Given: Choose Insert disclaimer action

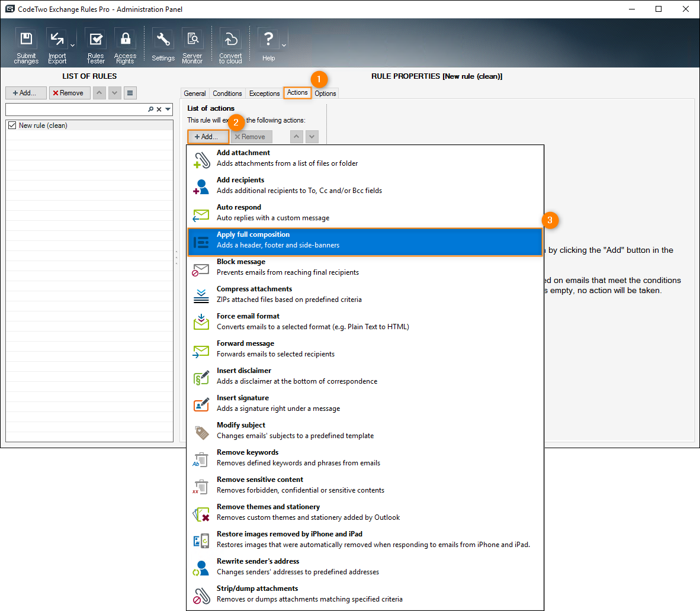Looking at the screenshot, I should point(365,376).
